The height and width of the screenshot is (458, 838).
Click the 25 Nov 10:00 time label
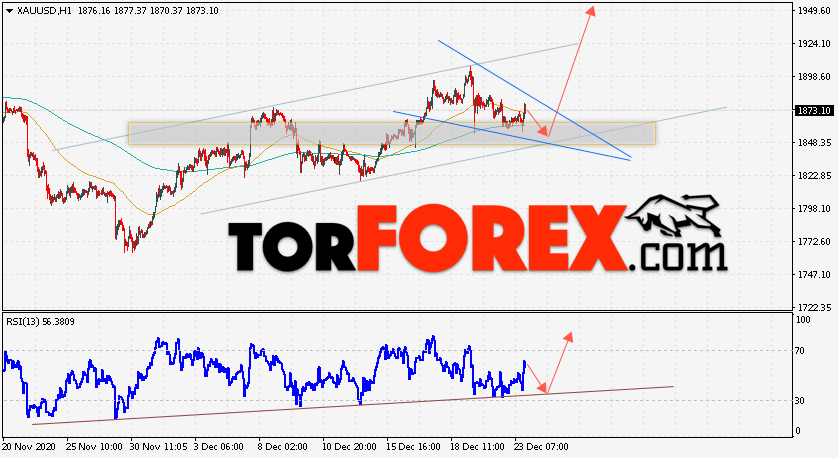pyautogui.click(x=95, y=446)
